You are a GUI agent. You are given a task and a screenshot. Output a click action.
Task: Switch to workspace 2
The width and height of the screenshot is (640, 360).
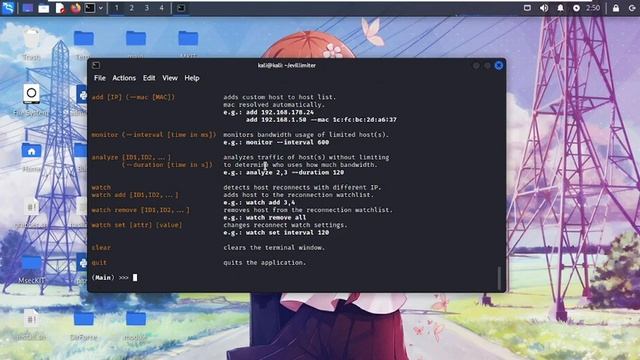point(131,8)
